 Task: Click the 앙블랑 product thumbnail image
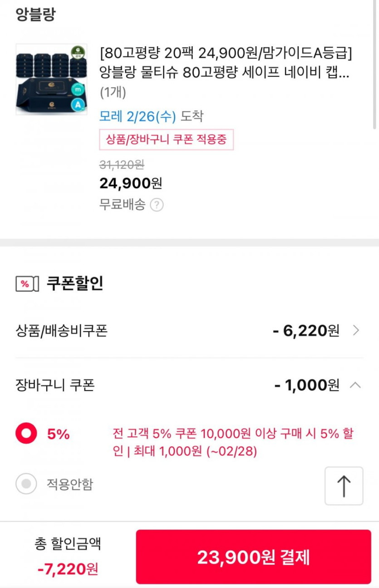point(51,79)
